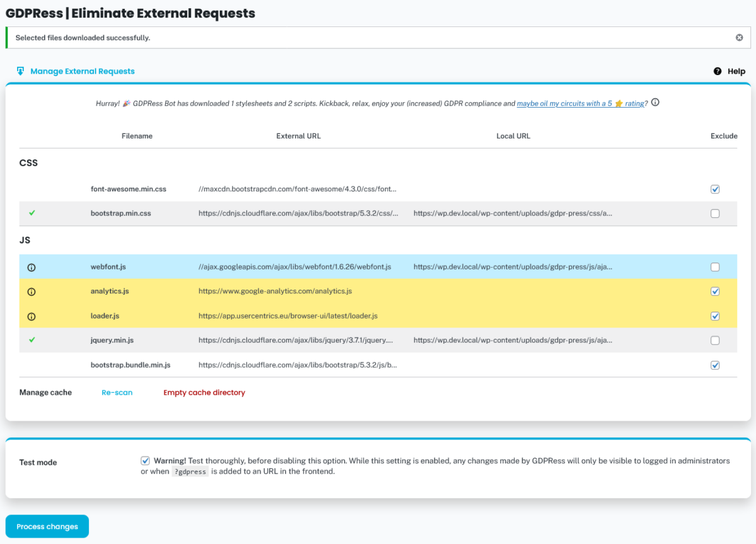The height and width of the screenshot is (544, 756).
Task: Click the Re-scan link
Action: (x=117, y=392)
